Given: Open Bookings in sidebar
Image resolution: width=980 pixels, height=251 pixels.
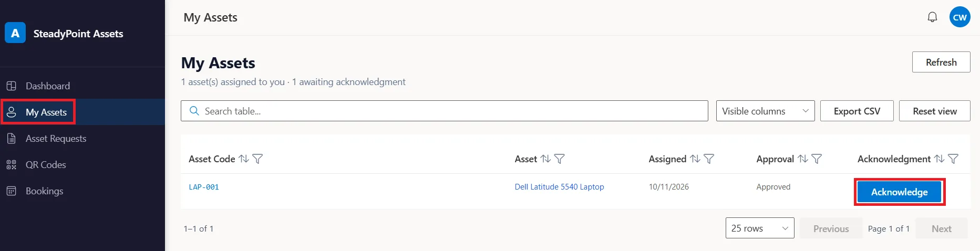Looking at the screenshot, I should point(82,191).
